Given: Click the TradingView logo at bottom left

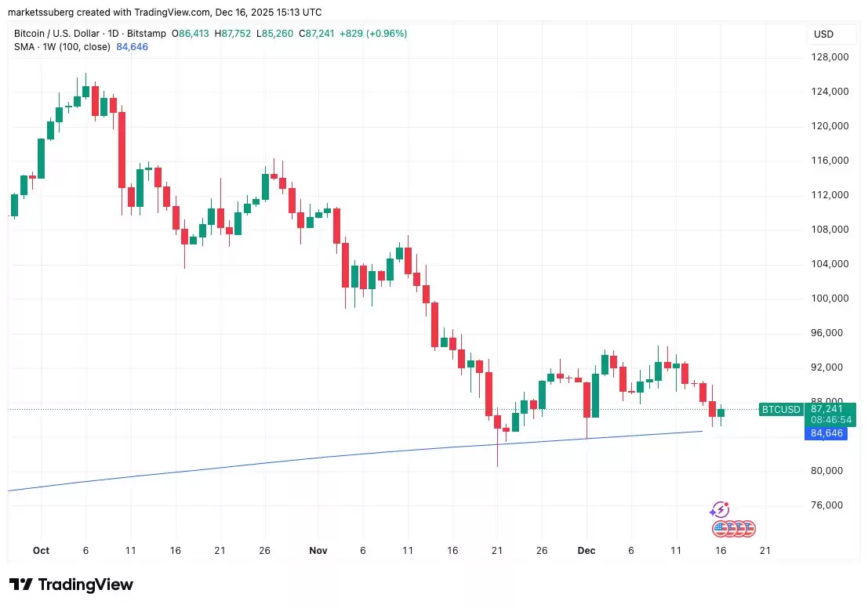Looking at the screenshot, I should click(71, 584).
